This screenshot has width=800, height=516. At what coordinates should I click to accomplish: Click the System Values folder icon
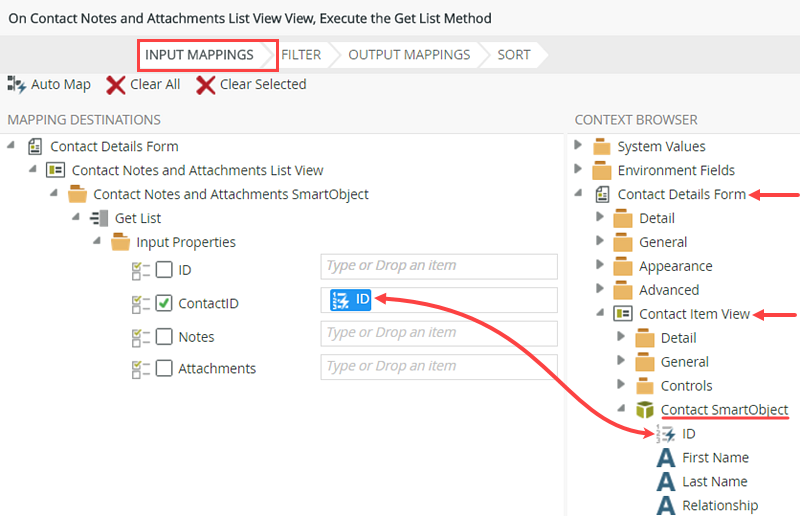[602, 147]
